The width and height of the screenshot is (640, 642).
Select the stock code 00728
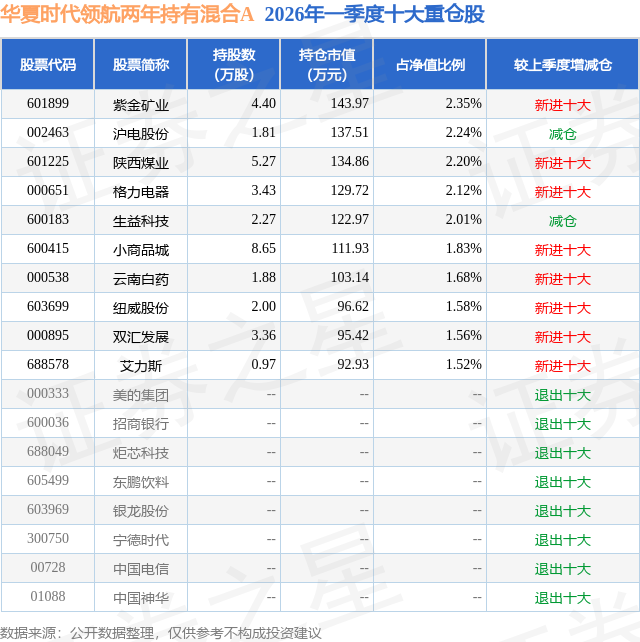tap(48, 568)
